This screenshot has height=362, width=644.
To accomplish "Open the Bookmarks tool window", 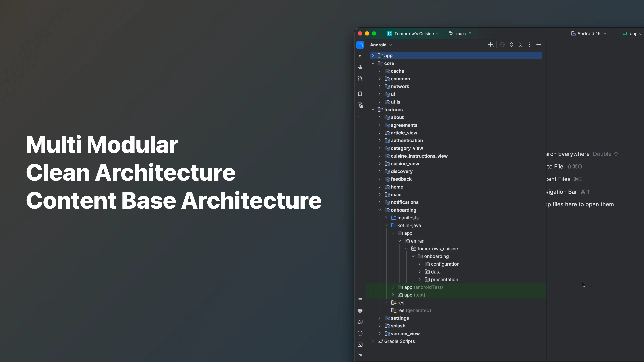I will (360, 94).
